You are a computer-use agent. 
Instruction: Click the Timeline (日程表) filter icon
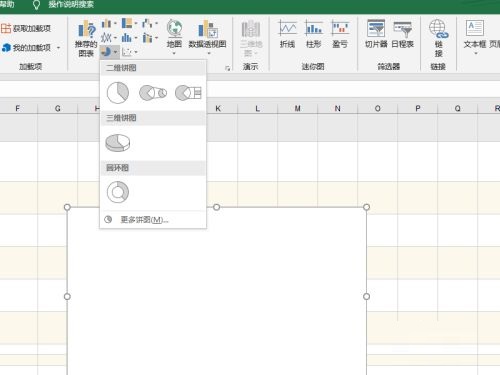[402, 30]
